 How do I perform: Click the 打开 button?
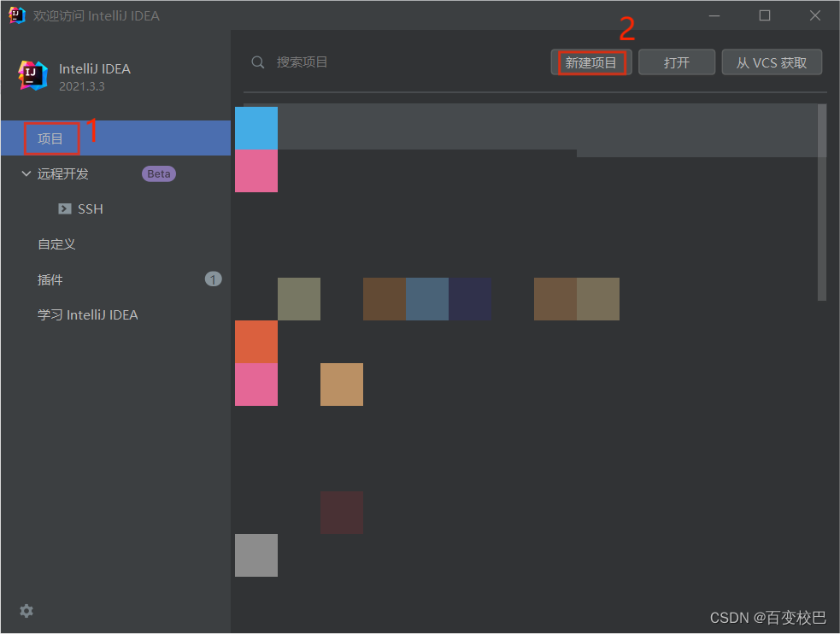(x=677, y=62)
